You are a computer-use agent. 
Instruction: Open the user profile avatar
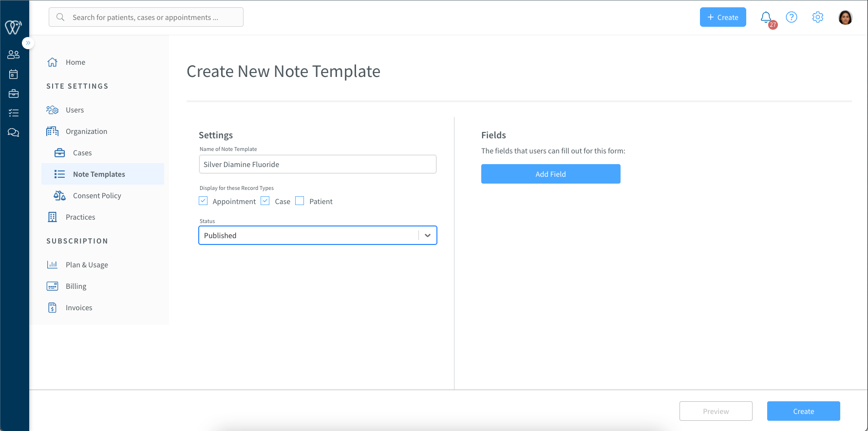(x=846, y=18)
